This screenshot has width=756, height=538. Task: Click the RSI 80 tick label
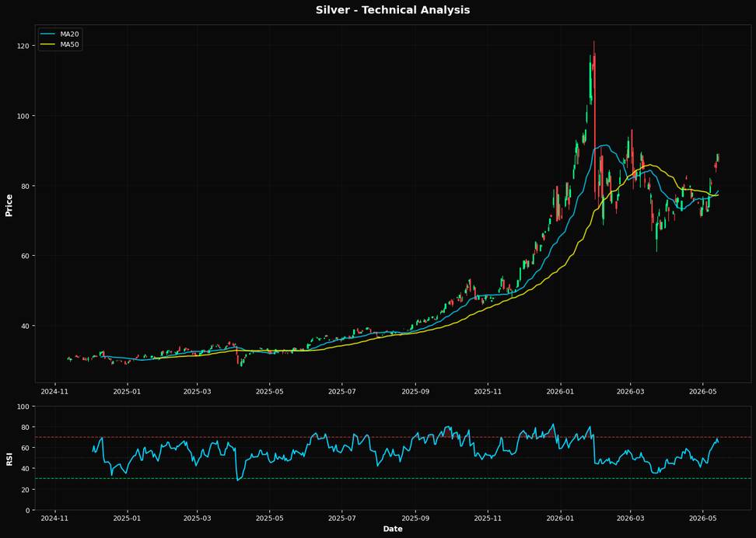[26, 427]
